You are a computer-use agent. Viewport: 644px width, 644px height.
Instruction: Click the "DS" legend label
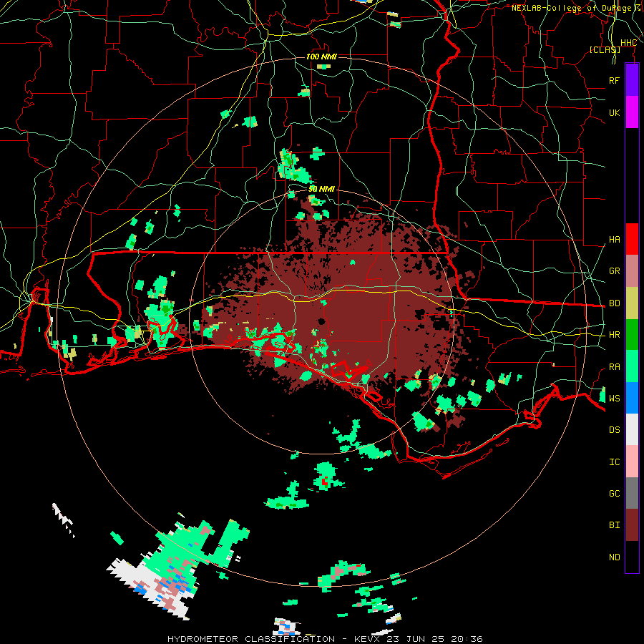(614, 430)
